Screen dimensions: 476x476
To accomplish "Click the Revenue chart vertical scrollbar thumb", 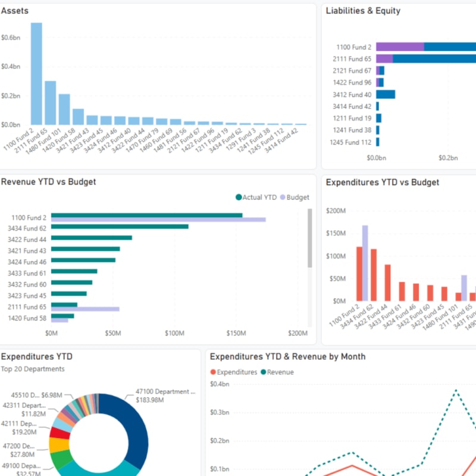I will [309, 238].
